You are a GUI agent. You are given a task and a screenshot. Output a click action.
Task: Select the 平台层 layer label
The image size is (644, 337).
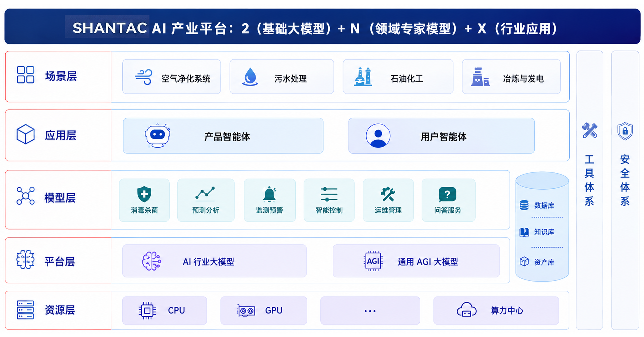60,261
